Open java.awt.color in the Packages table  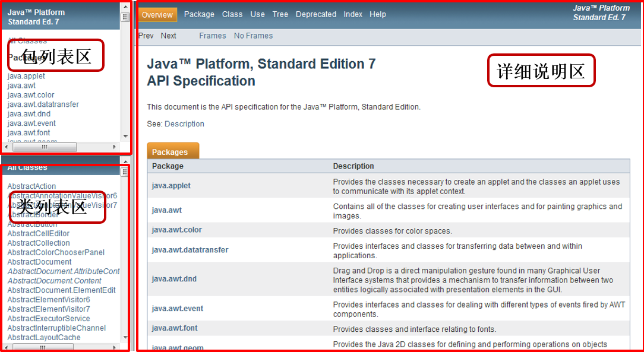tap(176, 230)
